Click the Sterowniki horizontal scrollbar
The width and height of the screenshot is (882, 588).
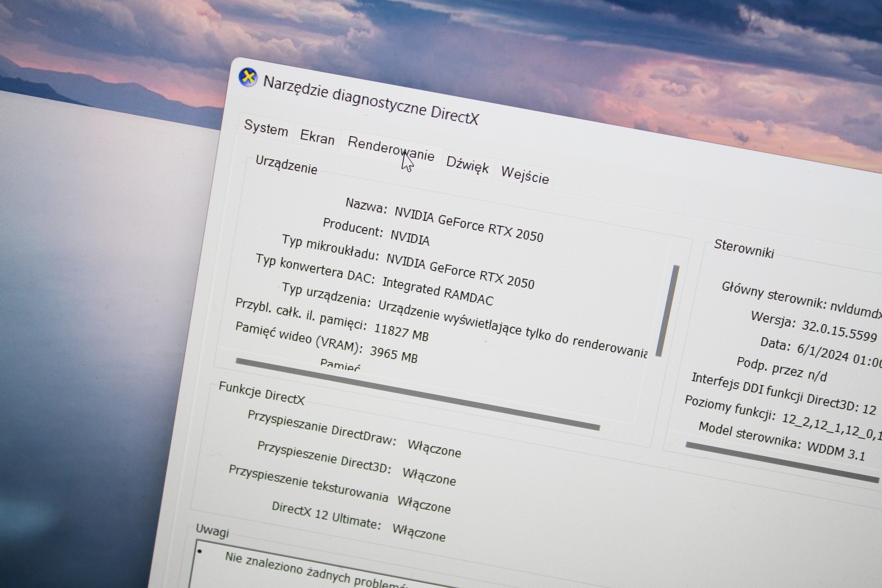pos(782,463)
